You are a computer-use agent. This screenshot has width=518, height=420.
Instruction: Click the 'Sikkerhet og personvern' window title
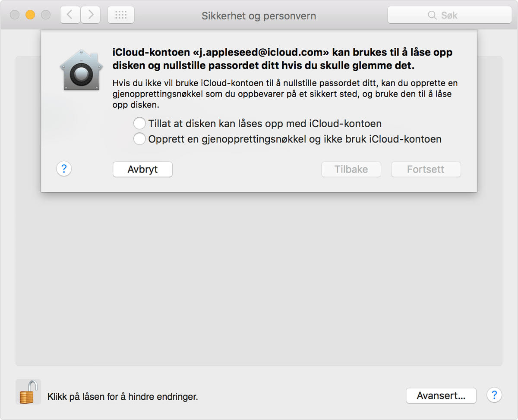click(x=259, y=16)
